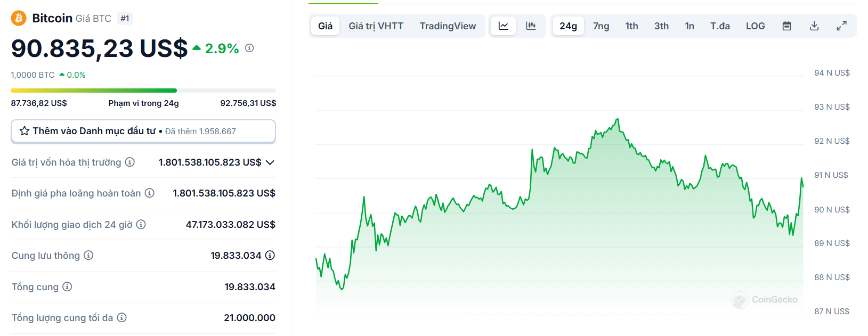The height and width of the screenshot is (336, 868).
Task: Show info for Định giá pha loãng hoàn toàn
Action: tap(150, 193)
